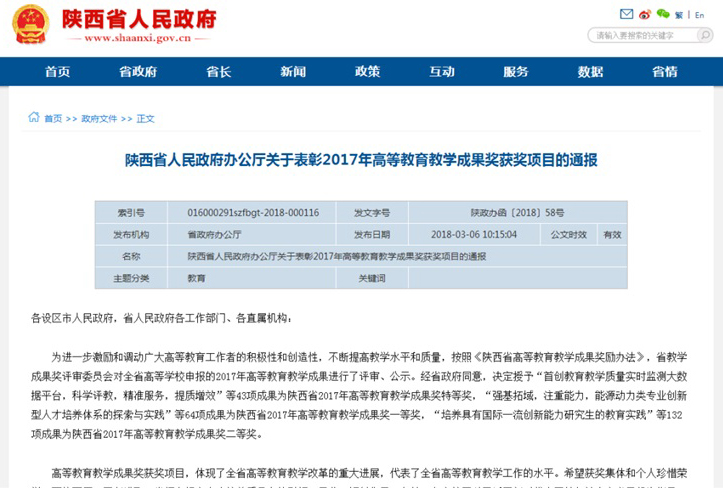The height and width of the screenshot is (488, 723).
Task: Click the search keyword input field
Action: 640,35
